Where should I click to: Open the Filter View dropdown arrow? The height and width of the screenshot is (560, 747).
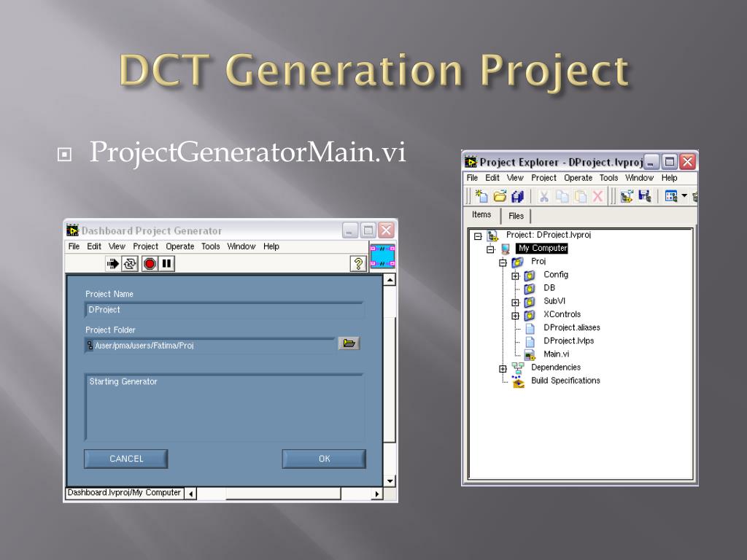(x=684, y=195)
